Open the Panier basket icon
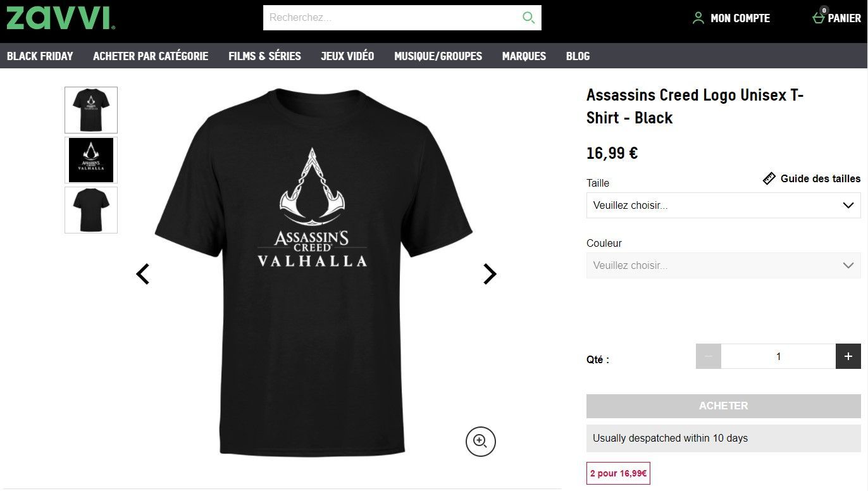This screenshot has height=491, width=868. click(819, 17)
